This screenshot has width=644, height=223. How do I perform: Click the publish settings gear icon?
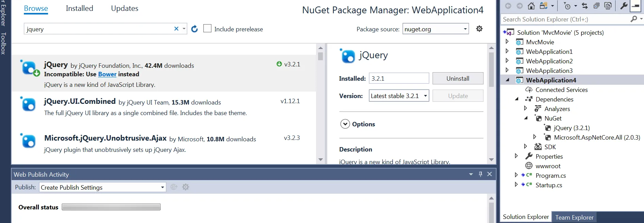(186, 187)
